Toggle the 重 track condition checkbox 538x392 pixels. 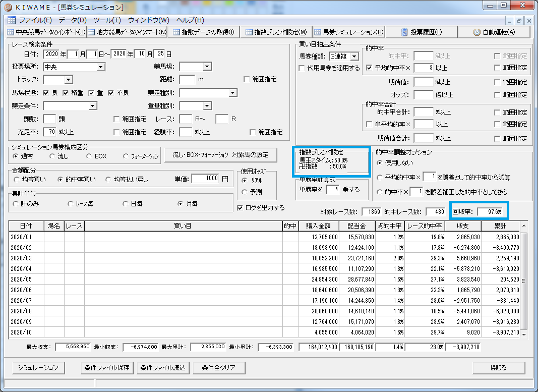tap(91, 93)
